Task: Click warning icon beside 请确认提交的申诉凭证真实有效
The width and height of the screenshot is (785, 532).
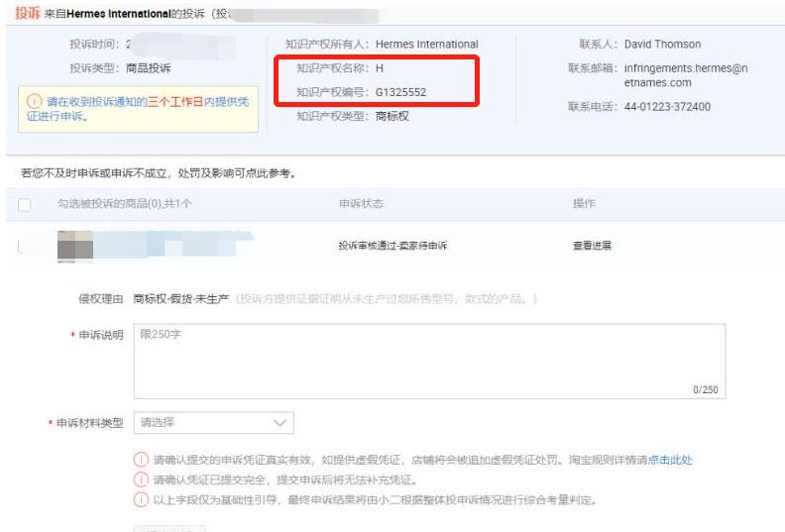Action: [141, 460]
